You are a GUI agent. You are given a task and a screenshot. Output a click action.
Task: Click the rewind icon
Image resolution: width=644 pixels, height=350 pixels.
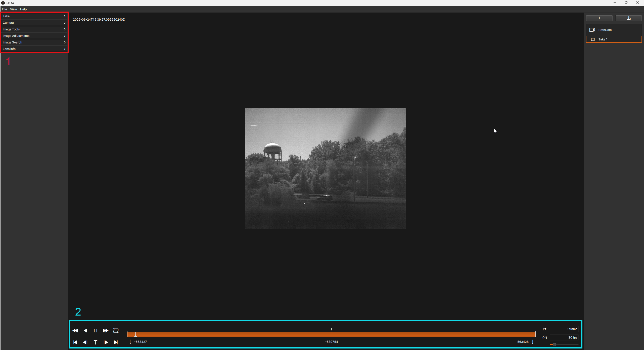point(75,330)
